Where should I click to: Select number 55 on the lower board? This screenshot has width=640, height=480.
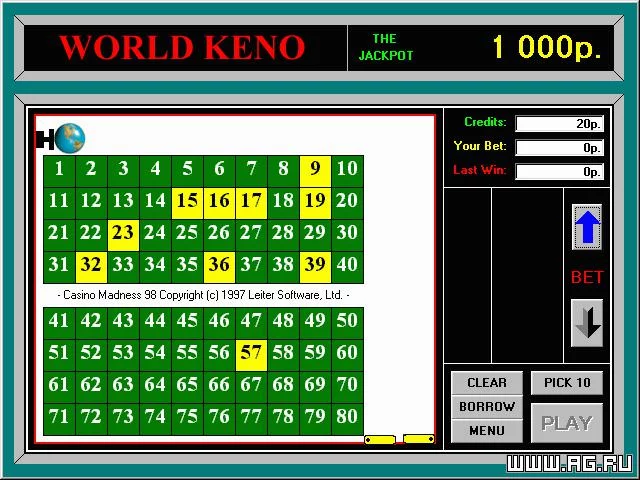187,355
